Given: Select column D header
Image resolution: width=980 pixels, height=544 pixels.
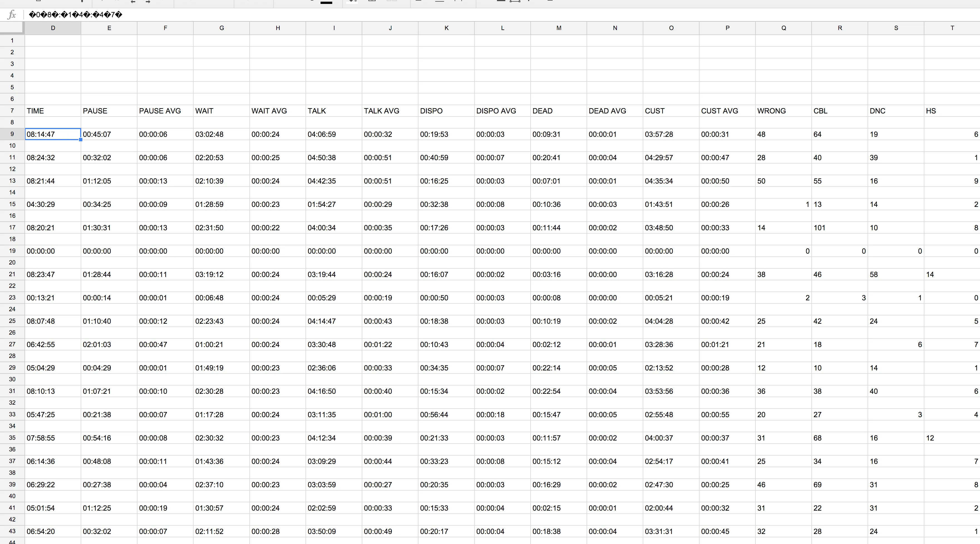Looking at the screenshot, I should [53, 28].
